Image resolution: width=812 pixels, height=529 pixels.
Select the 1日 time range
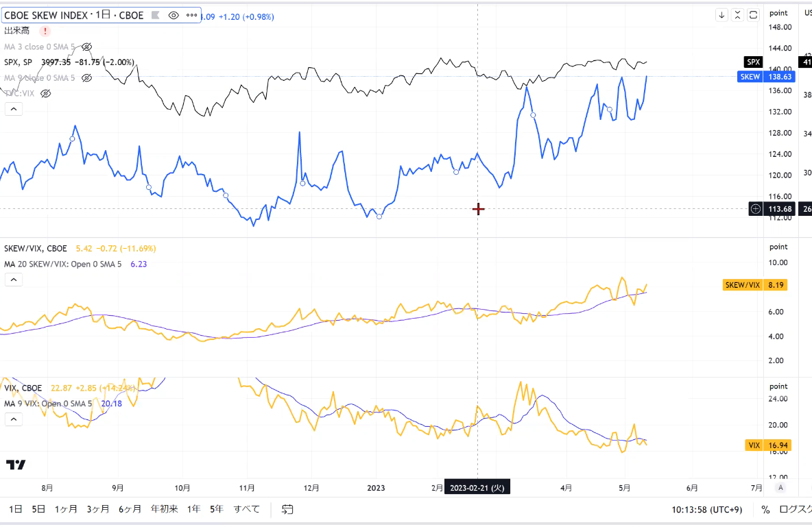16,509
